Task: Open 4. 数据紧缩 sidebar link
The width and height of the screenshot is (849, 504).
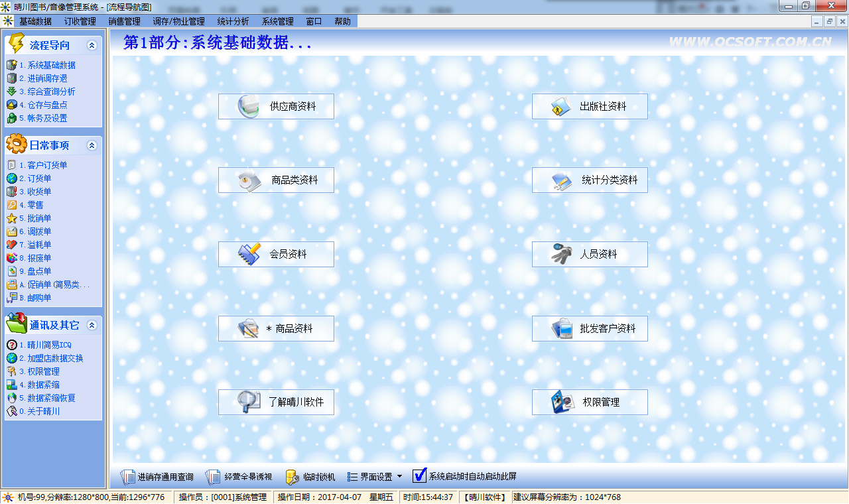Action: coord(39,385)
